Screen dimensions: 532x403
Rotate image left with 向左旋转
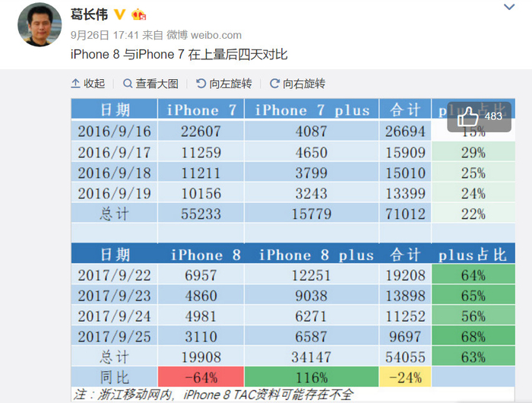pos(224,84)
